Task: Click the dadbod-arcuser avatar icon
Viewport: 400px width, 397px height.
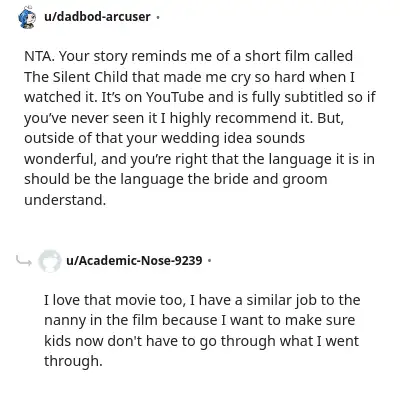Action: click(x=27, y=17)
